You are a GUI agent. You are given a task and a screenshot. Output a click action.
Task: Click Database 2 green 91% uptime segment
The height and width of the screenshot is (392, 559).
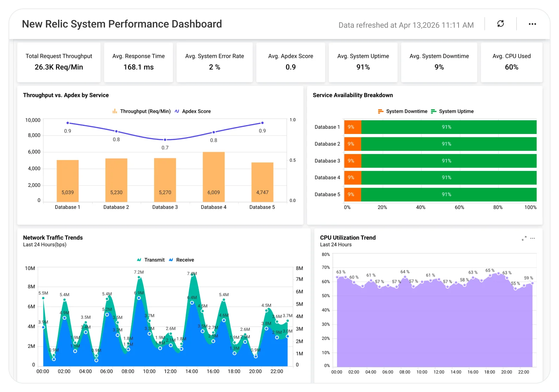[449, 144]
